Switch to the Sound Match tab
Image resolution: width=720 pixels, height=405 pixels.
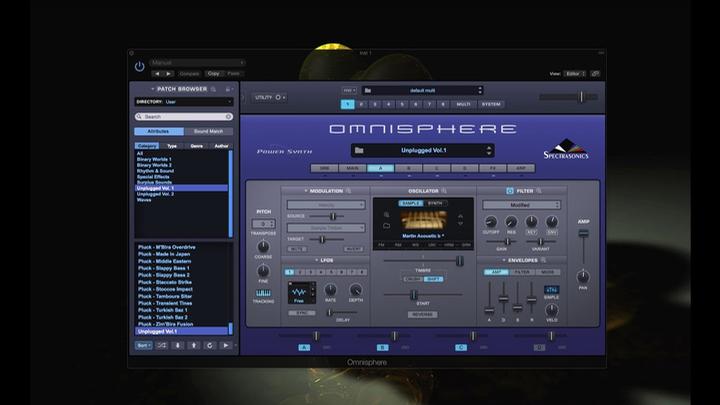[x=208, y=131]
